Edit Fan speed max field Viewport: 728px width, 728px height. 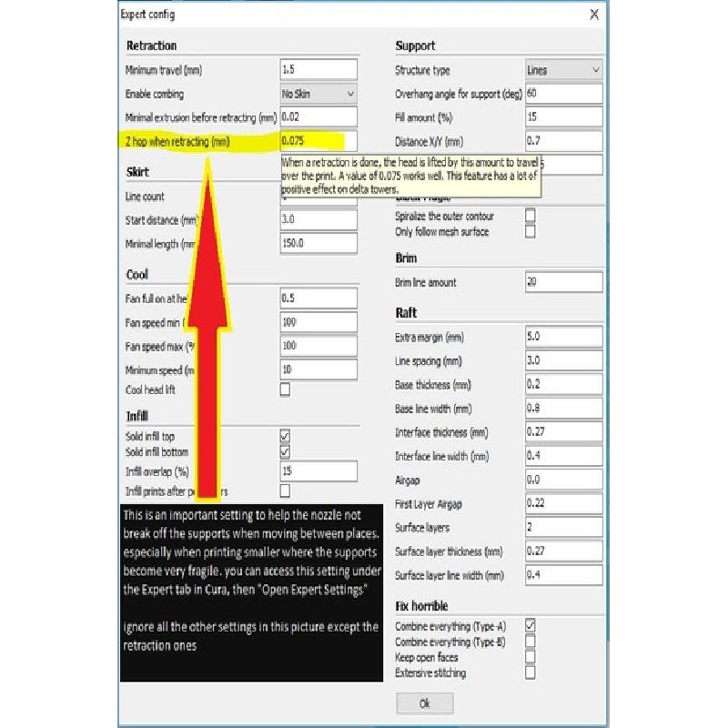pos(318,346)
